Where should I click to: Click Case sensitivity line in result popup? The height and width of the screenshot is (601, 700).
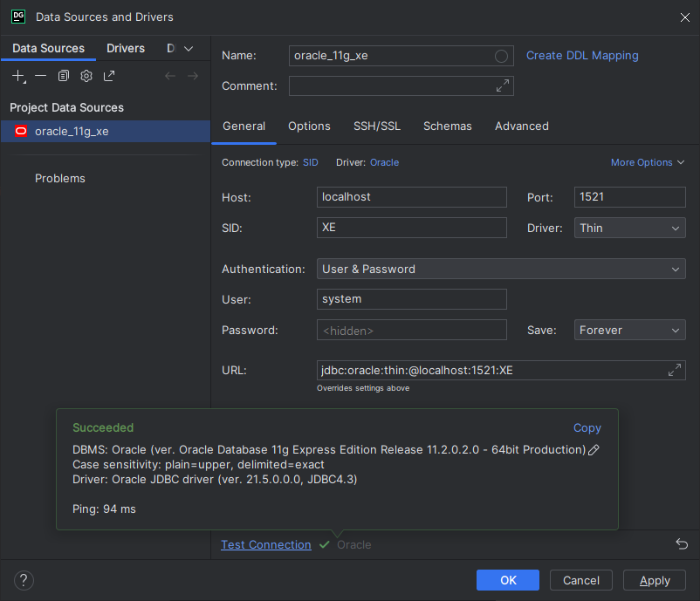(x=198, y=464)
